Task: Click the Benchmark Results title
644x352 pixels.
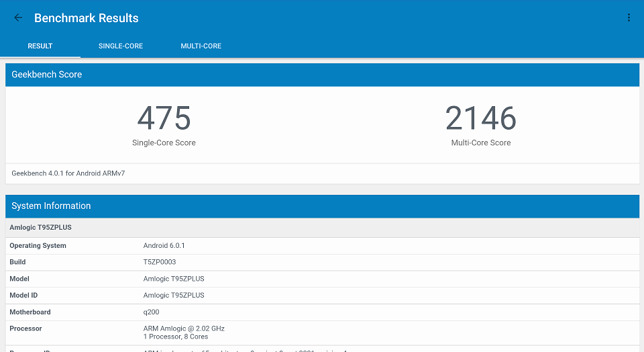Action: pos(87,18)
